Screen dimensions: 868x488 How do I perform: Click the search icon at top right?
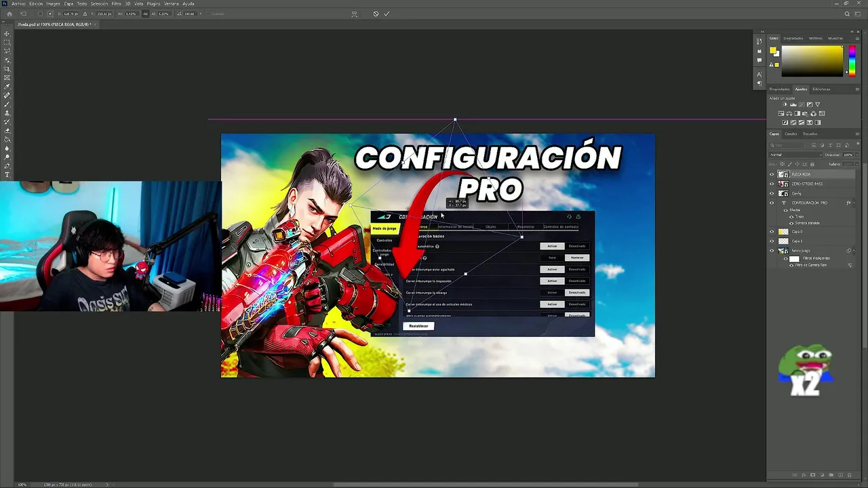point(847,14)
